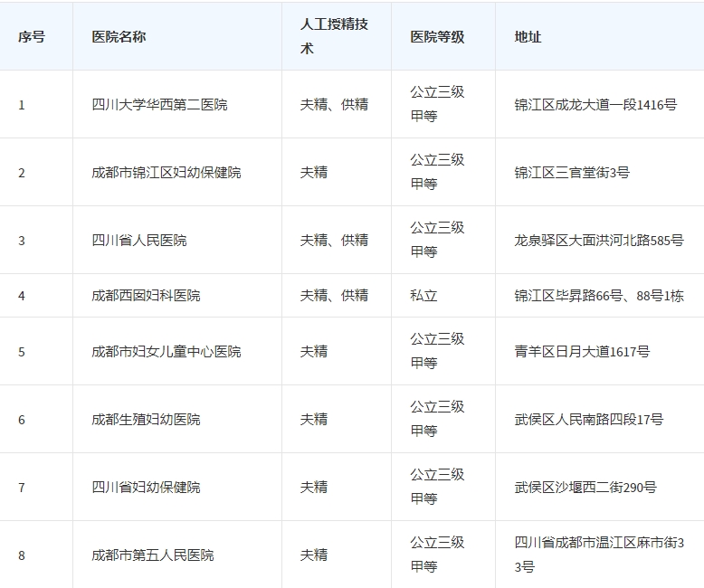Click the 成都生殖妇幼医院 cell

click(x=146, y=420)
